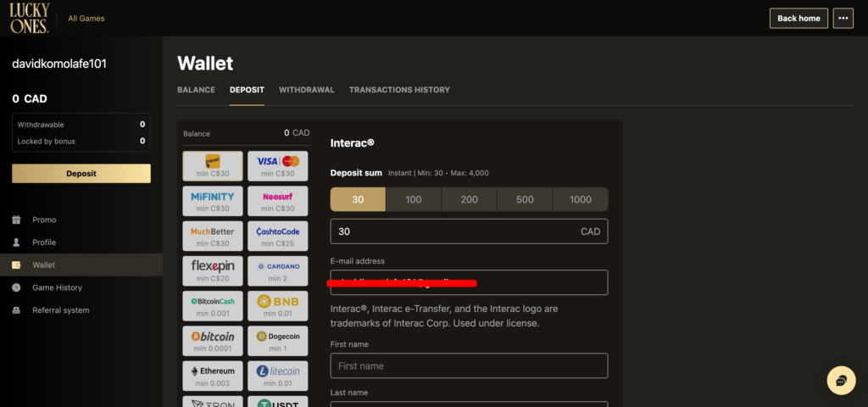Click the gold Deposit button in sidebar

coord(81,173)
